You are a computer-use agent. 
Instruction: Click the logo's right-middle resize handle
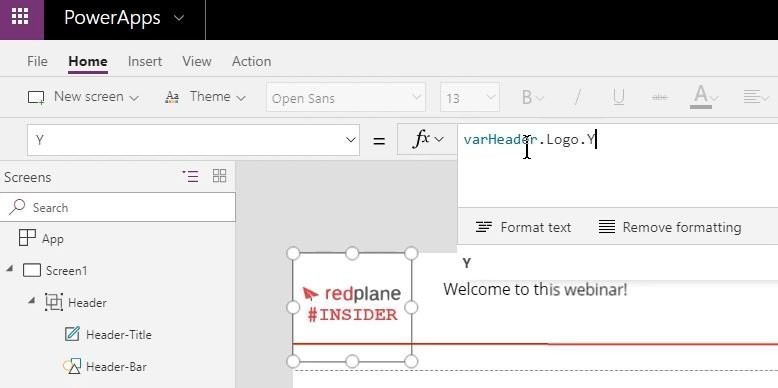(x=411, y=308)
